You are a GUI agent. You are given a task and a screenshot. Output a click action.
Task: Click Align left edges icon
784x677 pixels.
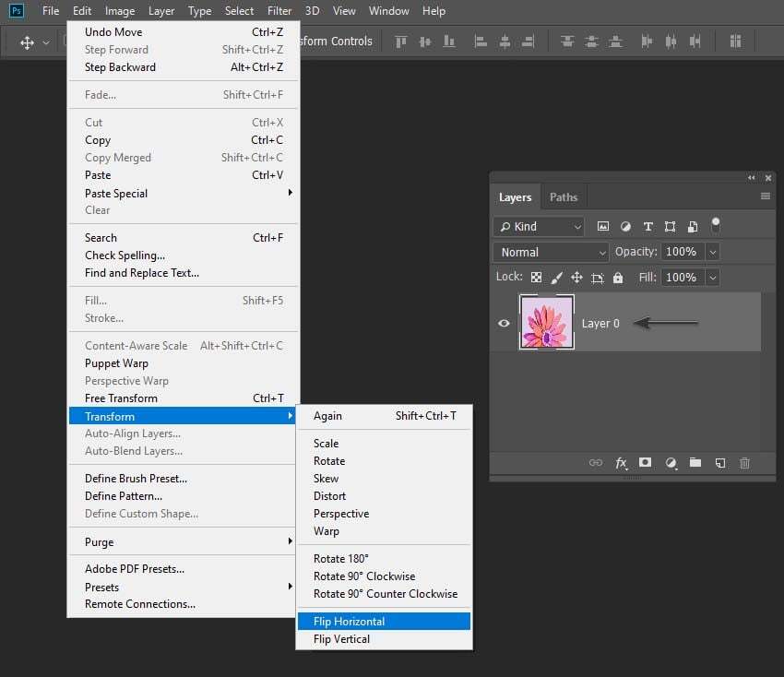coord(480,42)
